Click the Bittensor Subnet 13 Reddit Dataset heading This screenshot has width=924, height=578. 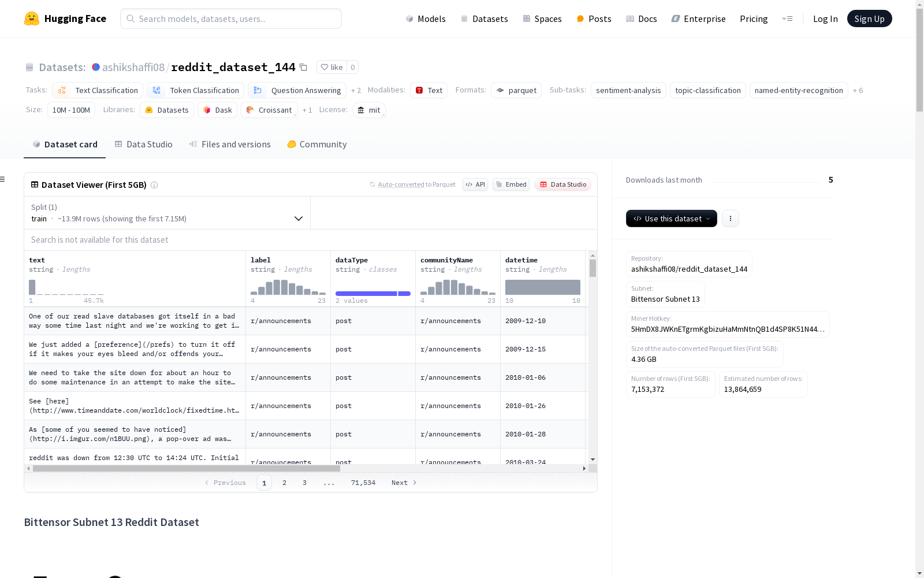pos(111,522)
